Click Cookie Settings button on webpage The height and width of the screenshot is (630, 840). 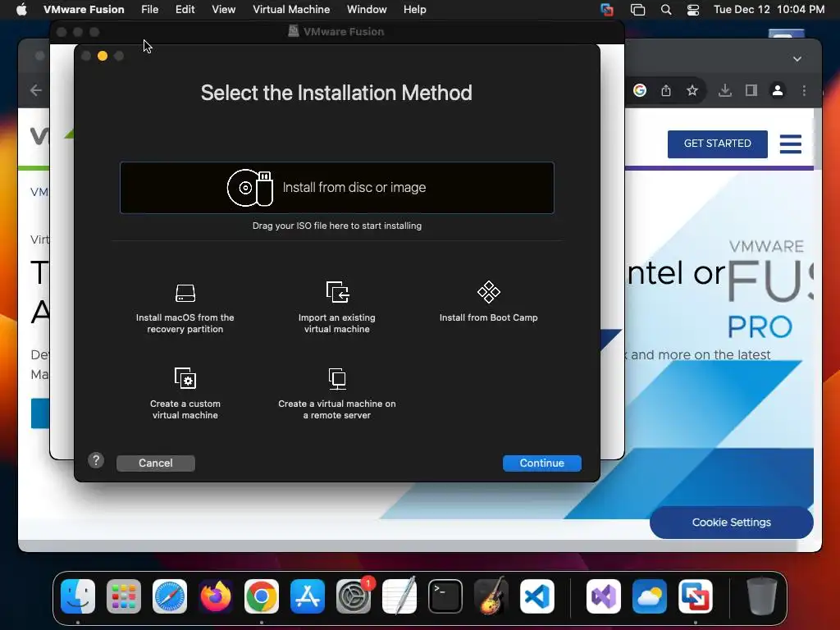coord(731,523)
